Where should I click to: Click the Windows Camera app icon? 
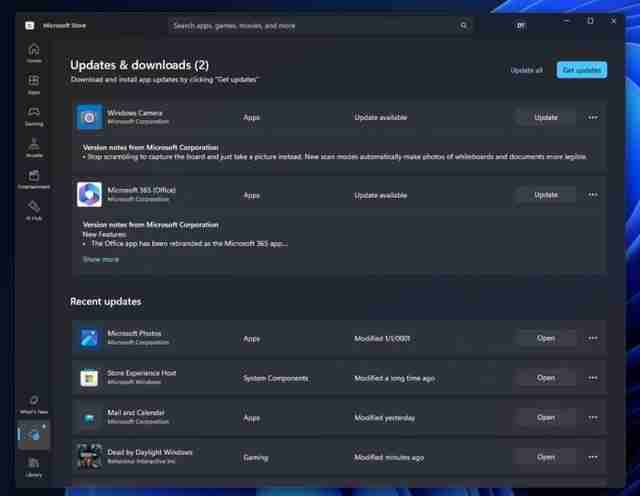(89, 117)
